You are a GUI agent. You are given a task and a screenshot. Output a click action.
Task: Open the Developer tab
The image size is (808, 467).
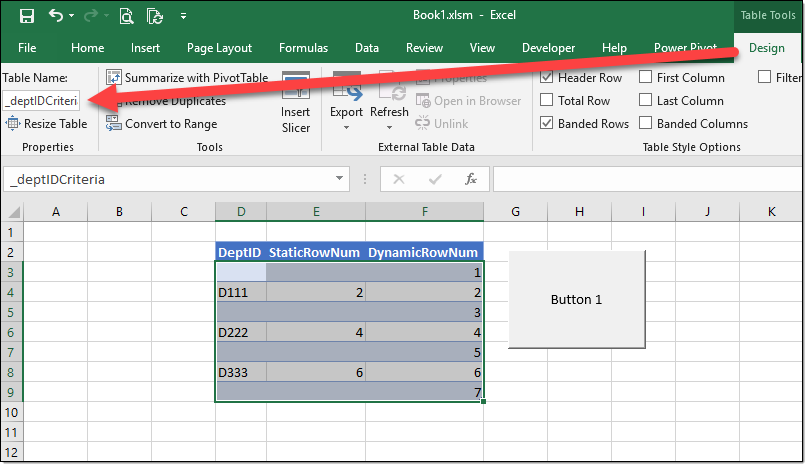click(x=548, y=48)
